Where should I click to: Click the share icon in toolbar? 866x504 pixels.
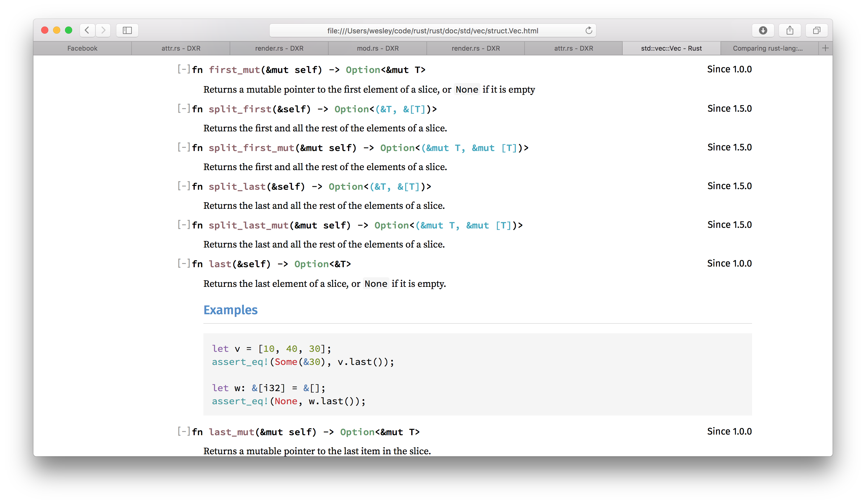point(790,30)
